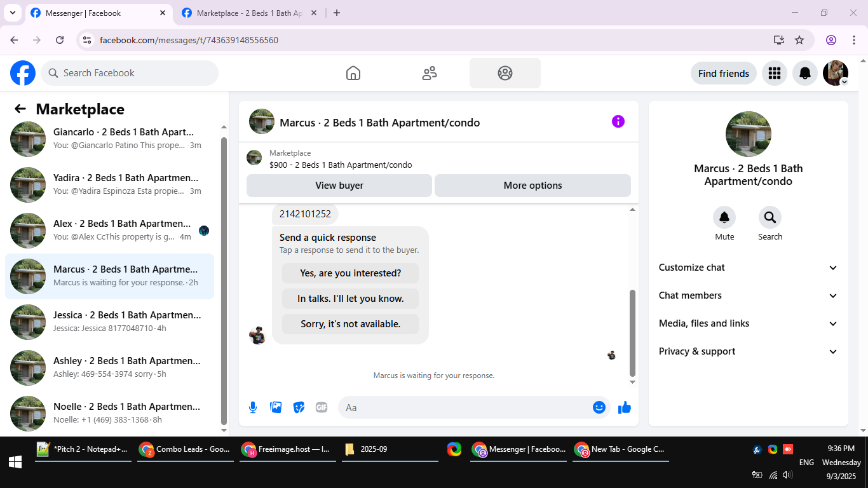Click the View buyer button
868x488 pixels.
point(339,186)
